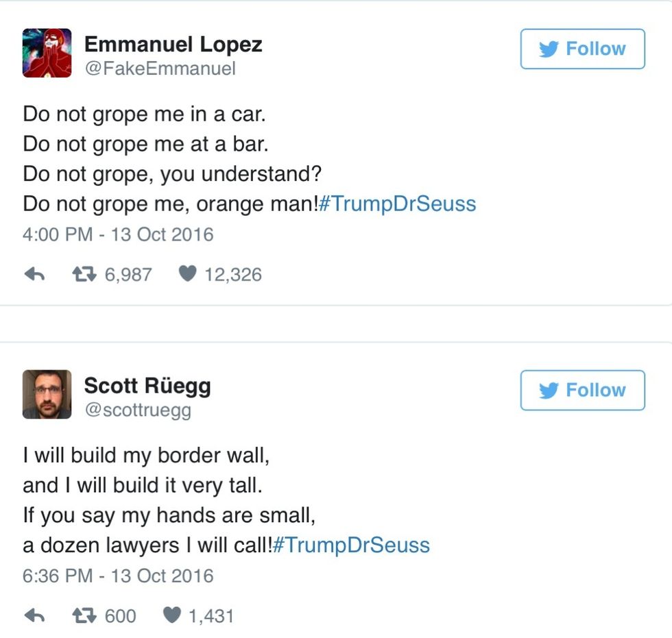The height and width of the screenshot is (638, 672).
Task: Open Emmanuel Lopez's profile picture
Action: click(x=47, y=53)
